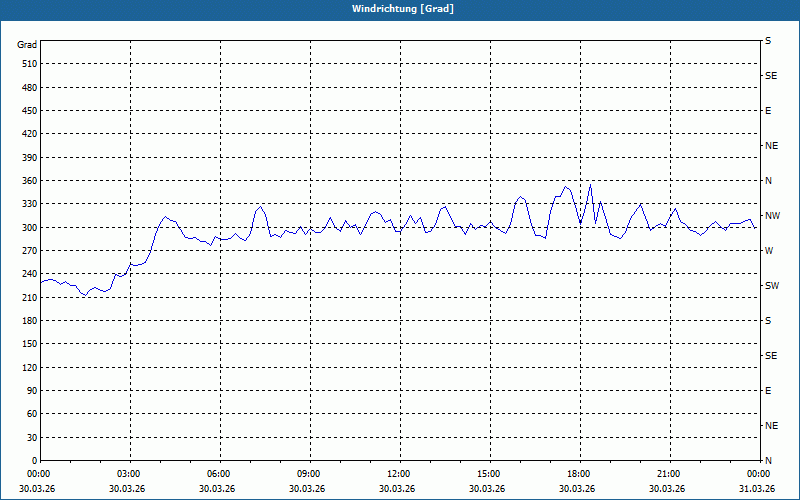Viewport: 800px width, 500px height.
Task: Choose the 12:00 time axis label
Action: click(x=399, y=474)
